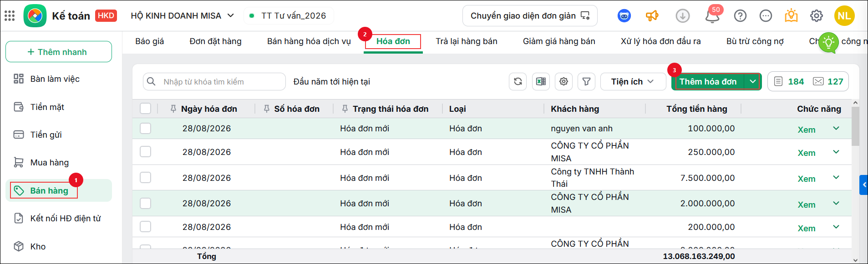Viewport: 868px width, 264px height.
Task: Click the refresh data icon
Action: pos(518,82)
